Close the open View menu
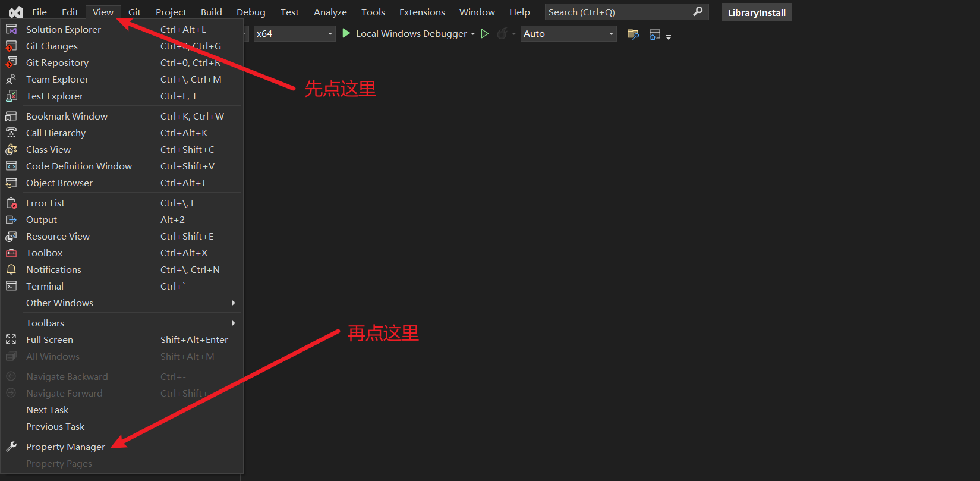The width and height of the screenshot is (980, 481). click(x=103, y=12)
